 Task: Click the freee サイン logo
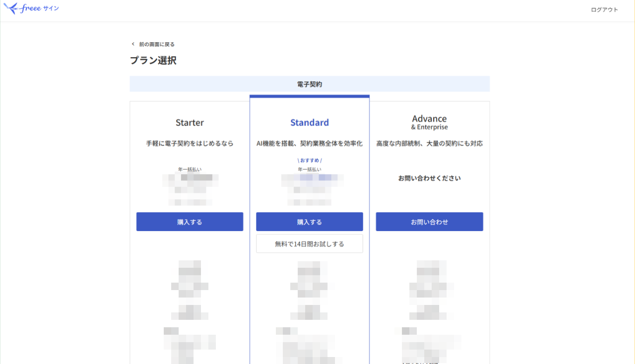click(x=31, y=8)
